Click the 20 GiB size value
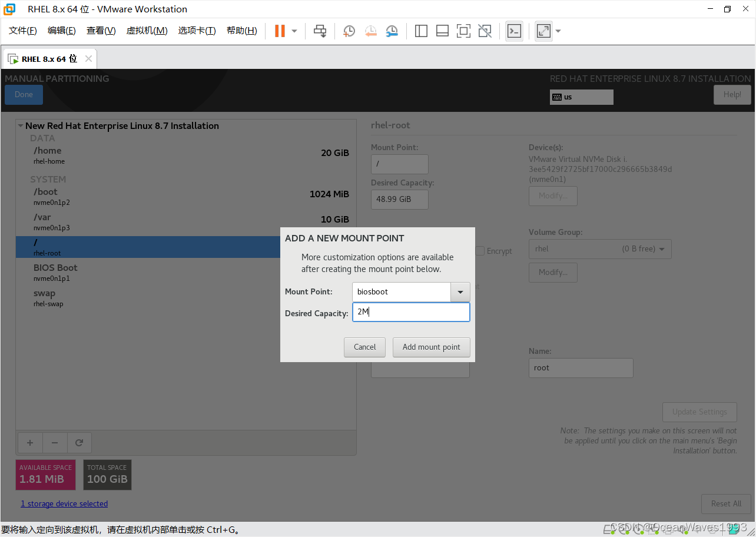 tap(335, 153)
